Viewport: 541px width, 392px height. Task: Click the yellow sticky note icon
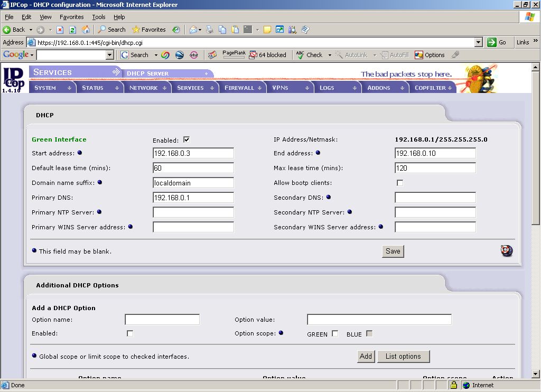(x=267, y=30)
